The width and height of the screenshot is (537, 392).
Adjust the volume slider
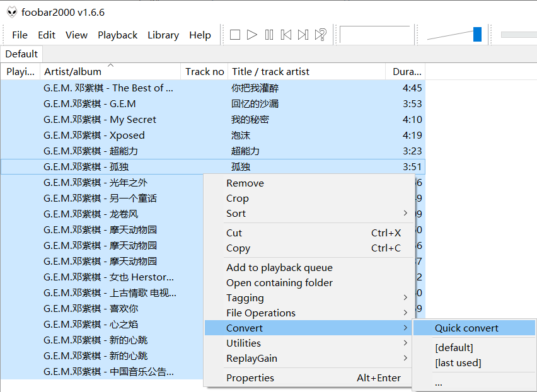pos(477,35)
